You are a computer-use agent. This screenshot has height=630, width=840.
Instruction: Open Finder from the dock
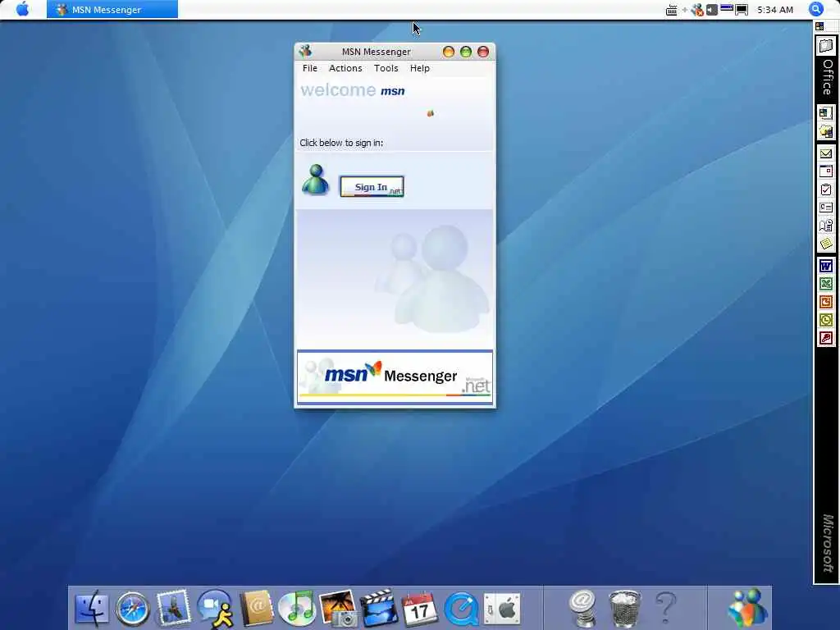pos(92,608)
